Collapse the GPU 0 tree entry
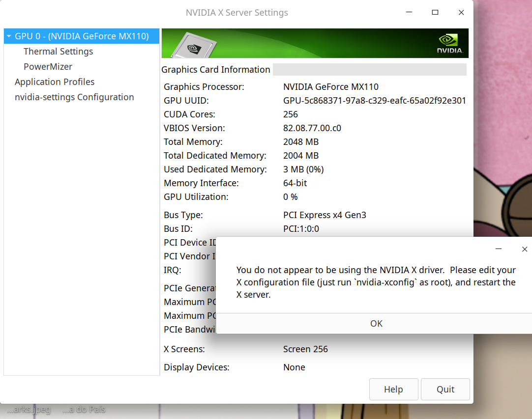Viewport: 532px width, 419px height. (8, 35)
